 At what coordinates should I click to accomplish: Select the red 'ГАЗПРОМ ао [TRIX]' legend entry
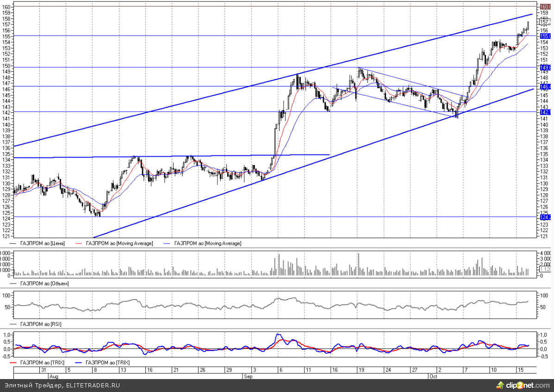[37, 362]
